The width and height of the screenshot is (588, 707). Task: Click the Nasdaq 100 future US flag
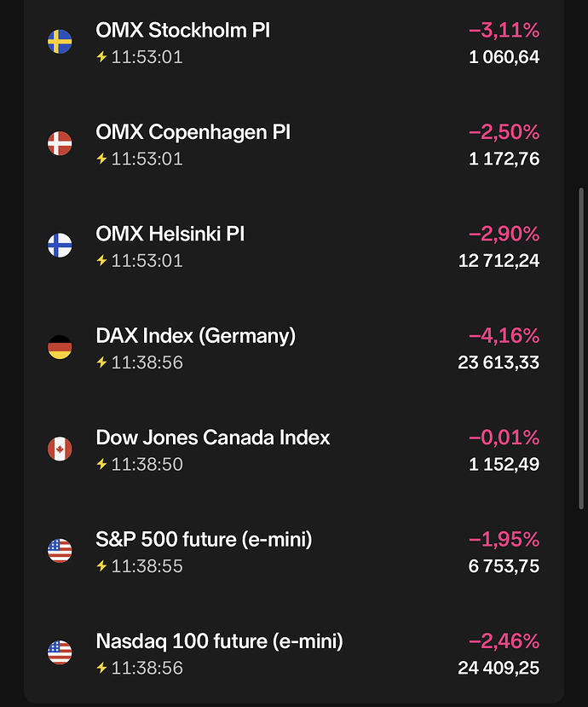60,652
